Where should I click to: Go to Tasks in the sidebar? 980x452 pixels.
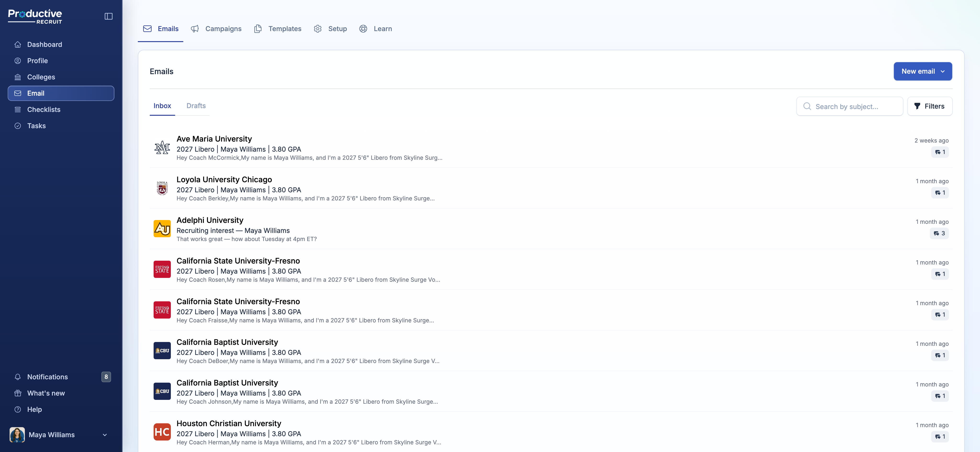(61, 126)
